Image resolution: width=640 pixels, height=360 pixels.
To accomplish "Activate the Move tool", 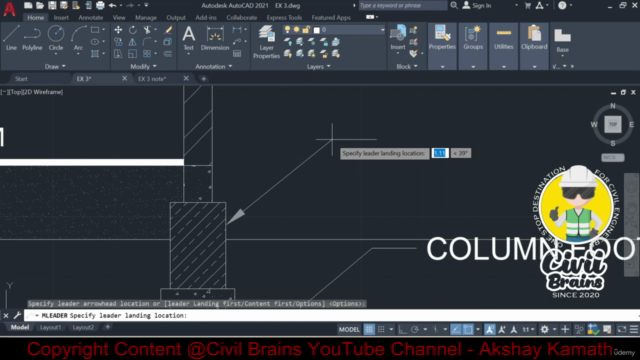I will (x=118, y=30).
